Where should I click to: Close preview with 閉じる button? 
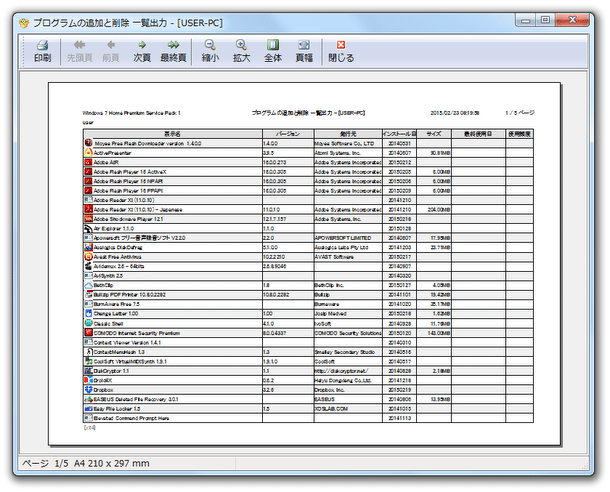(341, 51)
